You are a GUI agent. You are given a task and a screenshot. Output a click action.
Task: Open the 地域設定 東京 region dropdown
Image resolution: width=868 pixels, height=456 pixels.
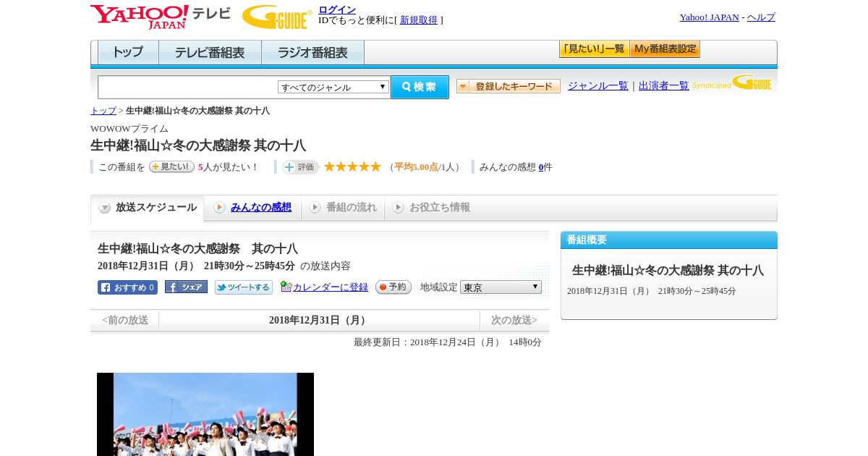[501, 287]
